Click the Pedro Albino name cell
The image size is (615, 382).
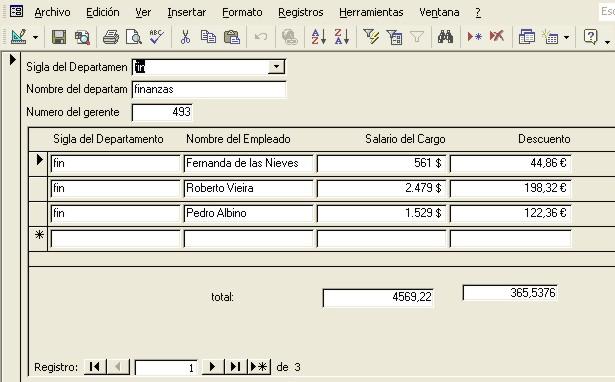tap(248, 213)
